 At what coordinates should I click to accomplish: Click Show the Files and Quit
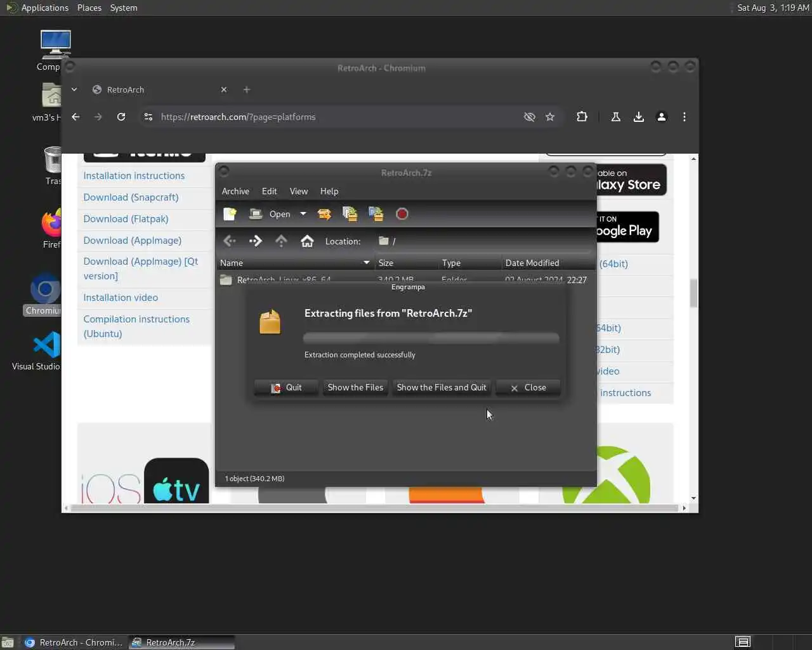pos(442,387)
